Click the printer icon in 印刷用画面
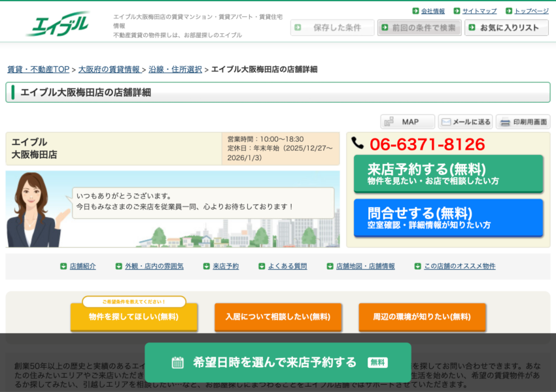556x392 pixels. click(x=505, y=122)
